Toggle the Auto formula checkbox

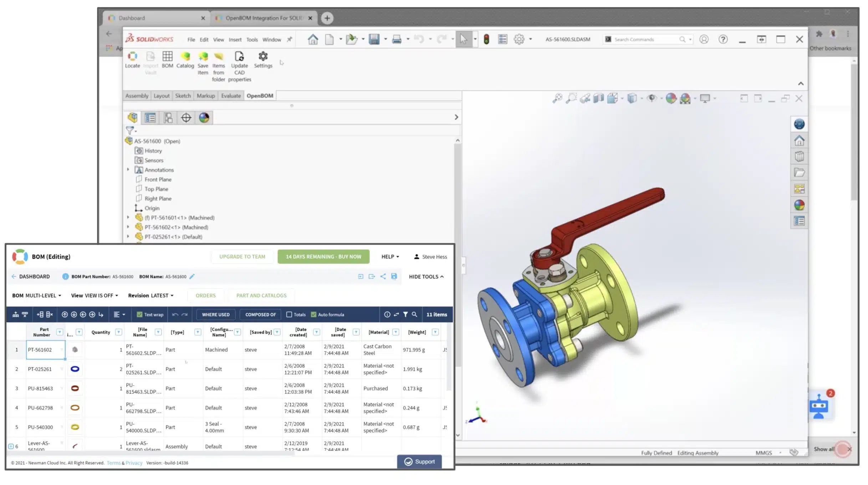coord(313,315)
